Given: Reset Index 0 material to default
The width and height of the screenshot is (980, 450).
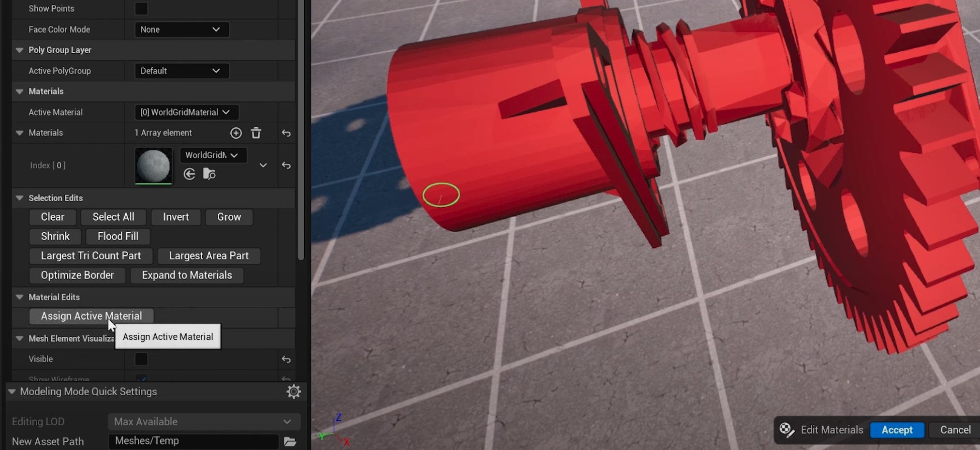Looking at the screenshot, I should tap(286, 165).
